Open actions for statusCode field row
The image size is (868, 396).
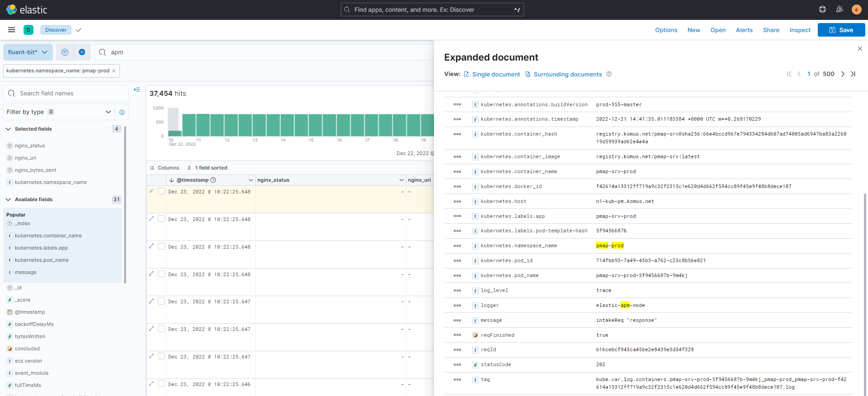coord(457,364)
